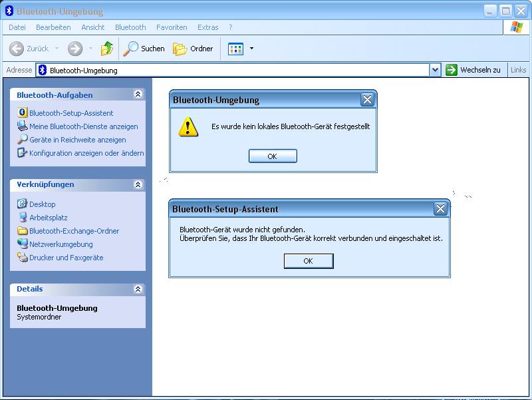532x400 pixels.
Task: Toggle the Ordner folders pane
Action: coord(193,49)
